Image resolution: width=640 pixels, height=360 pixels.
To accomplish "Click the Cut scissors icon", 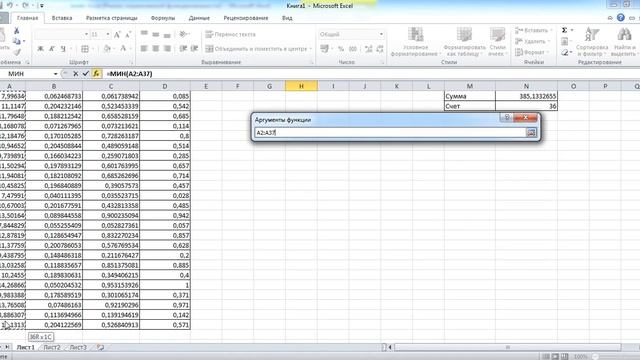I will (16, 31).
